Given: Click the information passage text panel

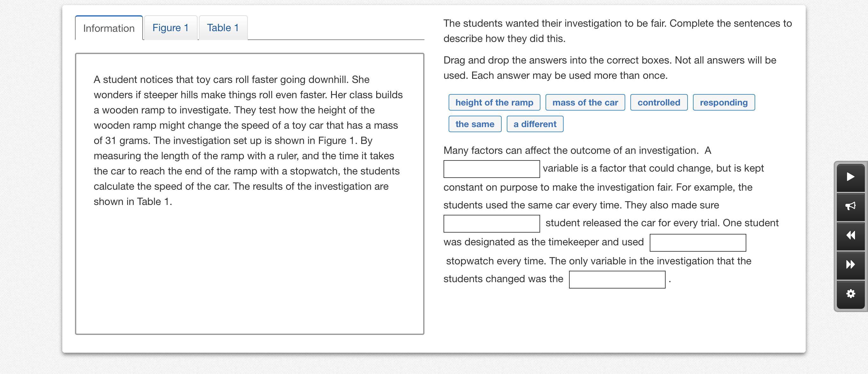Looking at the screenshot, I should pyautogui.click(x=249, y=194).
